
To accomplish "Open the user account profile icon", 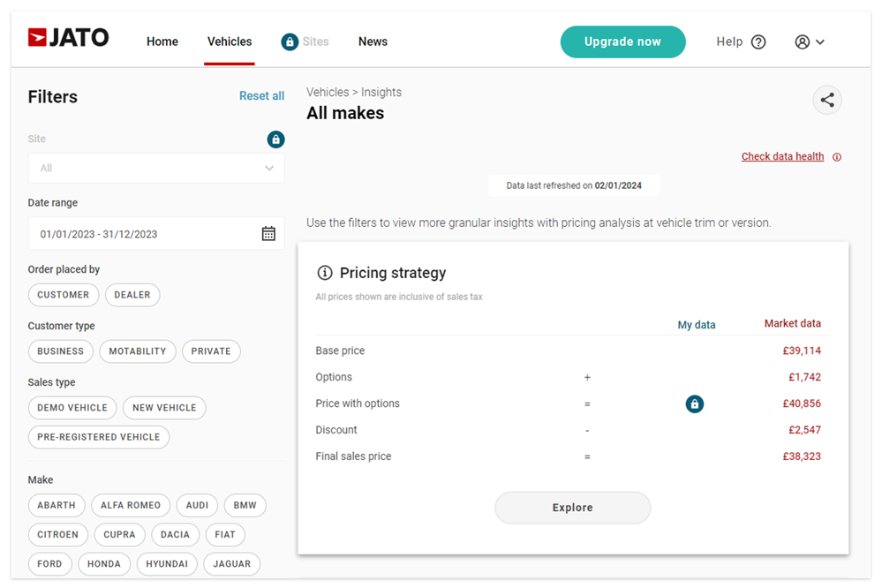I will 803,41.
